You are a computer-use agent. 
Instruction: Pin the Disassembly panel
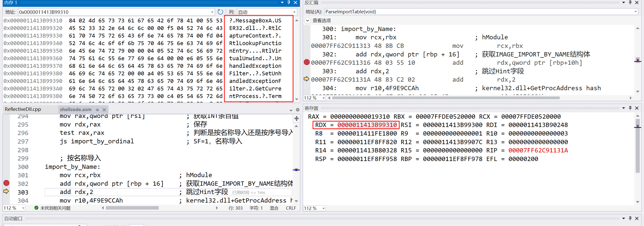click(x=630, y=3)
